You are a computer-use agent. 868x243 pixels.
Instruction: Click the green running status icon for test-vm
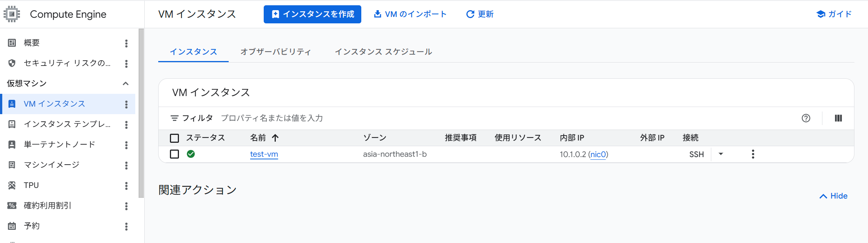191,154
